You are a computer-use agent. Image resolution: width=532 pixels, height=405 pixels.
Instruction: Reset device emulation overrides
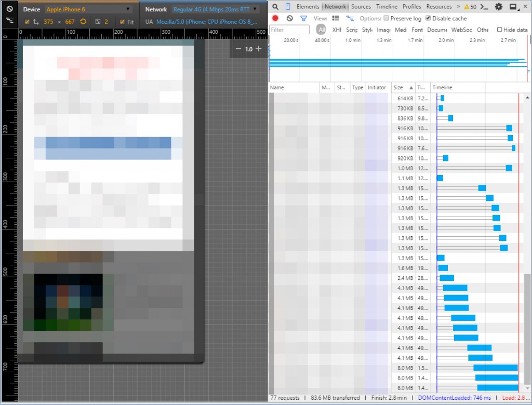coord(9,9)
